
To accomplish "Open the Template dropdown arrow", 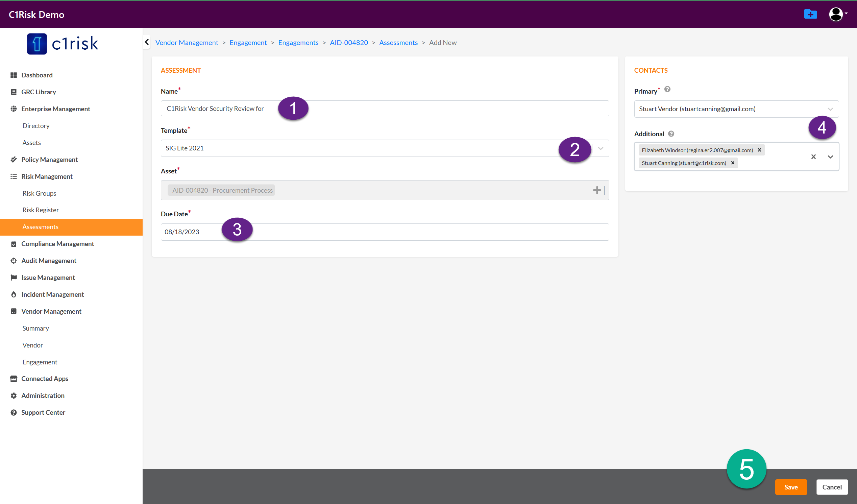I will (x=601, y=148).
